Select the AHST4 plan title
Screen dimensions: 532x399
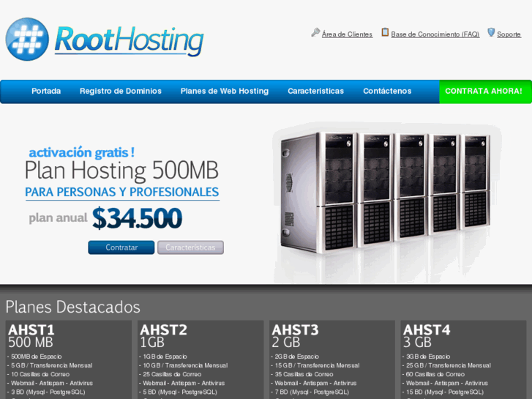click(427, 329)
